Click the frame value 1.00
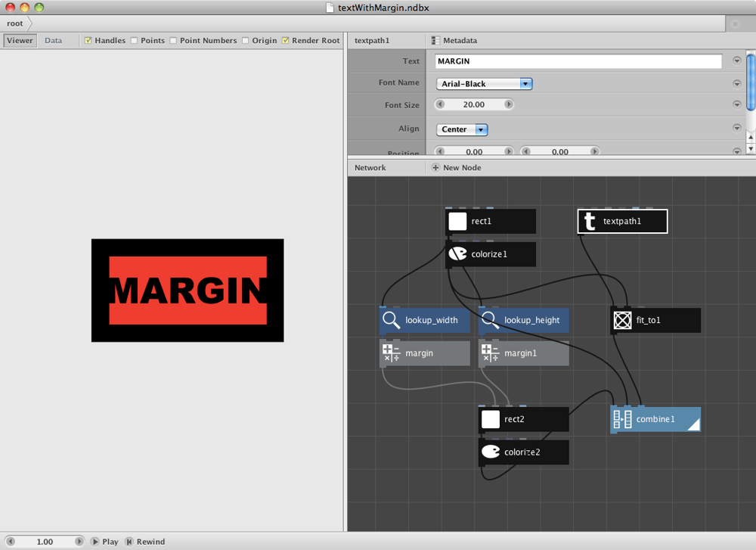Viewport: 756px width, 550px height. [x=45, y=542]
